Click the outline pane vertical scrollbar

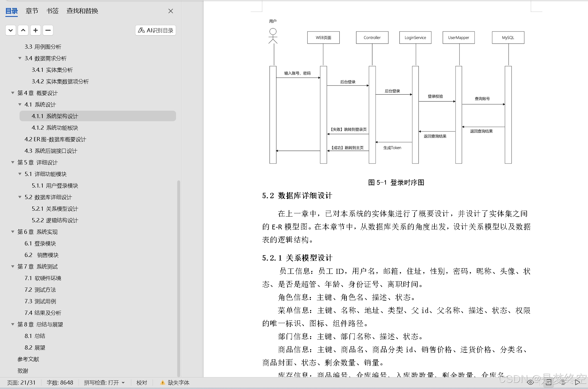(178, 278)
